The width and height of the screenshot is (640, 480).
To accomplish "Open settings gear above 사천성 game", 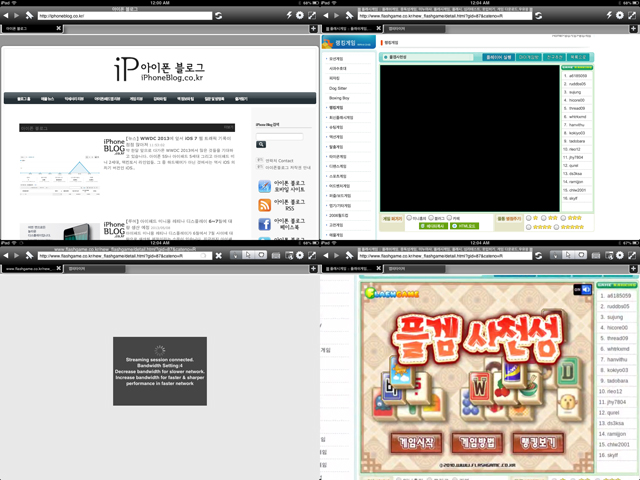I will click(620, 255).
